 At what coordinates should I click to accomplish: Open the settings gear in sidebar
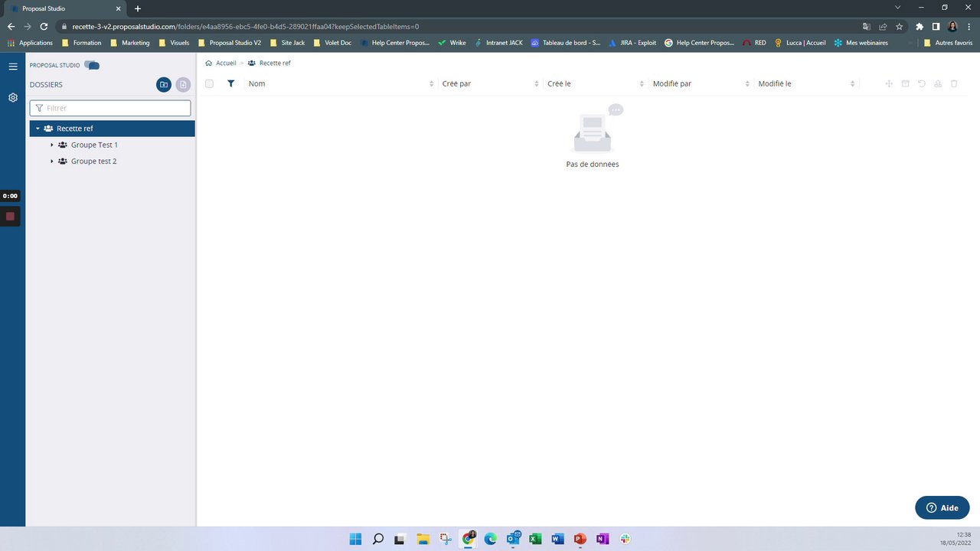click(13, 98)
